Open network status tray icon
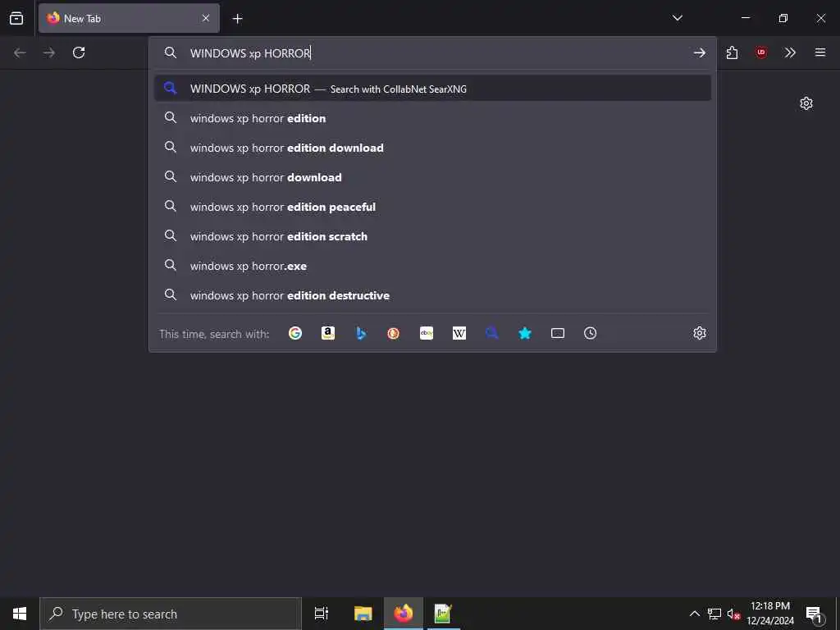This screenshot has width=840, height=630. point(714,614)
